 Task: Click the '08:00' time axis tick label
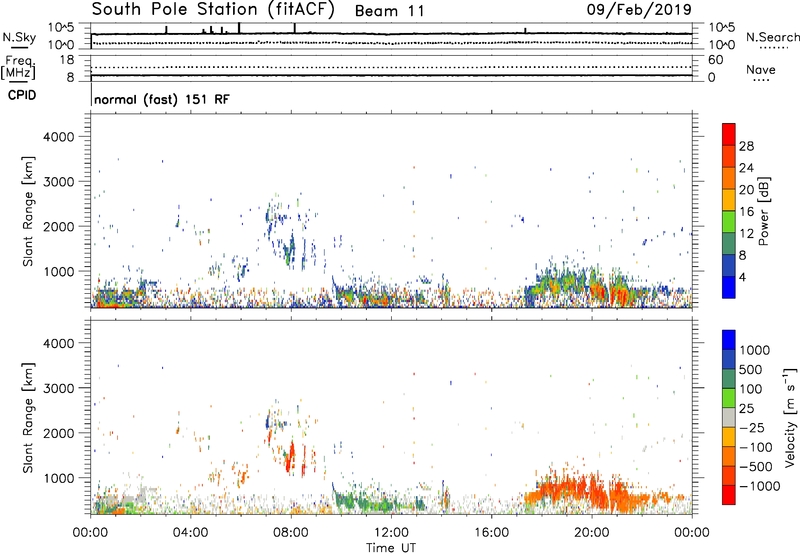[x=291, y=533]
